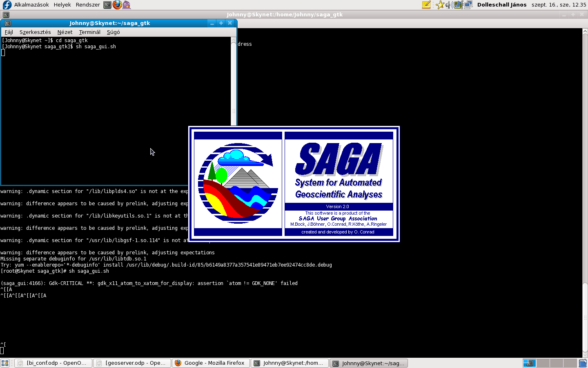Screen dimensions: 588x368
Task: Click the background terminal window menu icon
Action: (6, 15)
